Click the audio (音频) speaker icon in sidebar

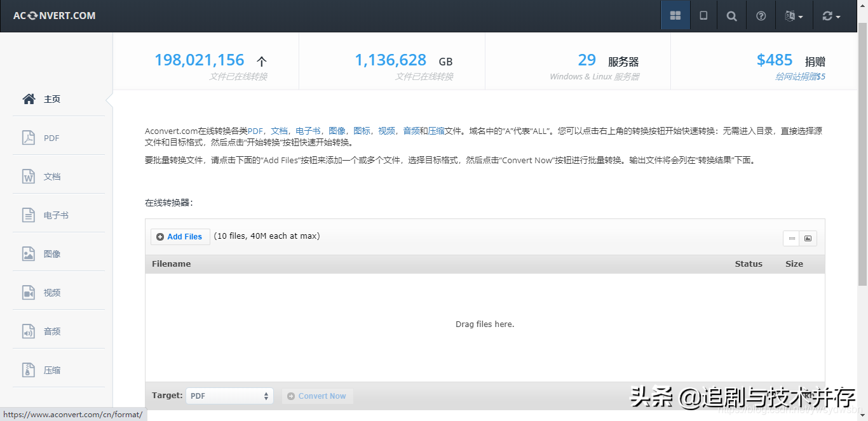tap(29, 331)
